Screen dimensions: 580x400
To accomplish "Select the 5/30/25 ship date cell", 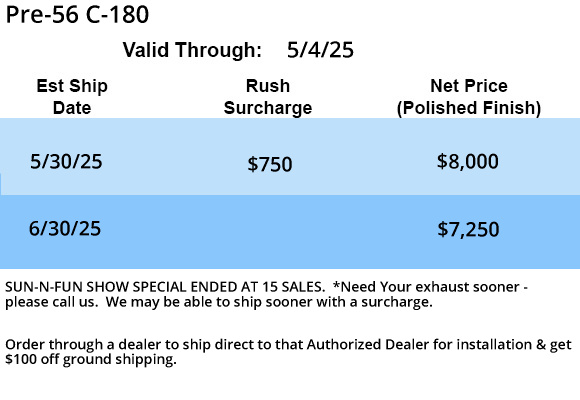I will [x=66, y=162].
